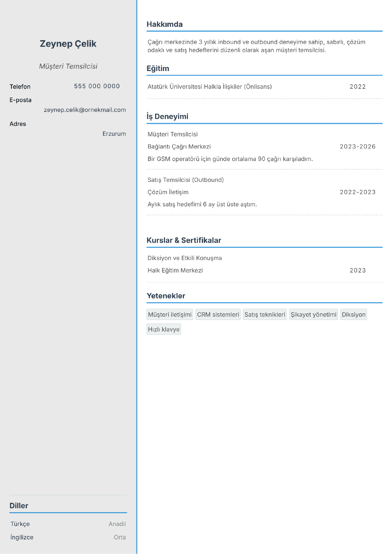Click the "Eğitim" section heading
392x554 pixels.
158,69
